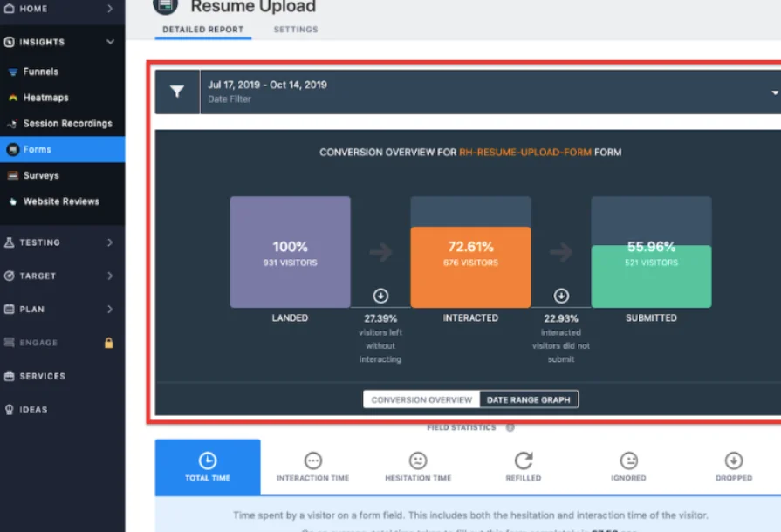
Task: Click the filter funnel icon button
Action: [x=177, y=92]
